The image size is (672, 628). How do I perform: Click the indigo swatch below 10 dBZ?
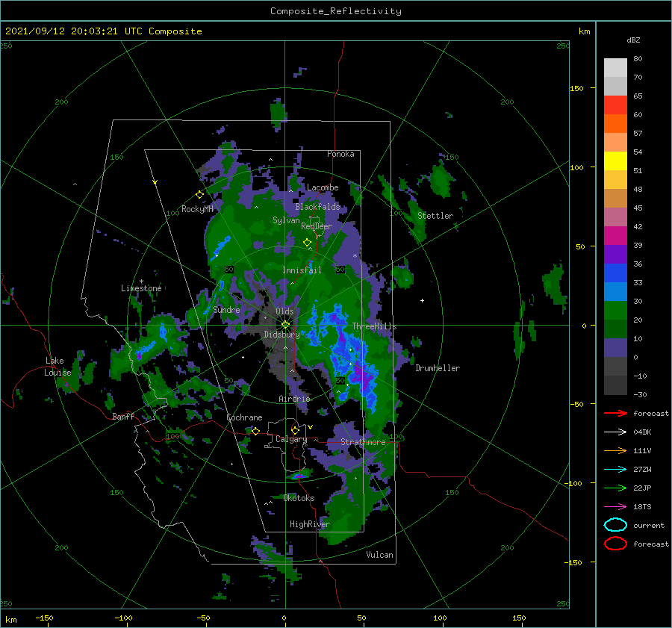click(x=615, y=347)
